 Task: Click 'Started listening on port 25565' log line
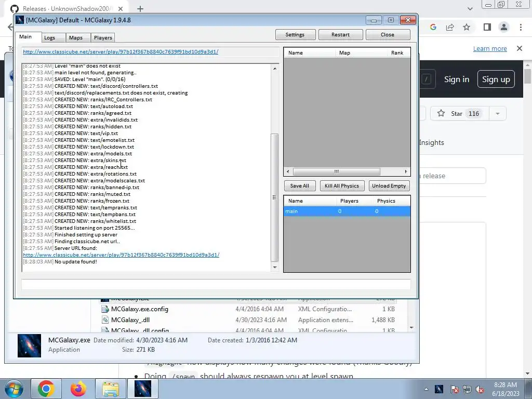95,228
